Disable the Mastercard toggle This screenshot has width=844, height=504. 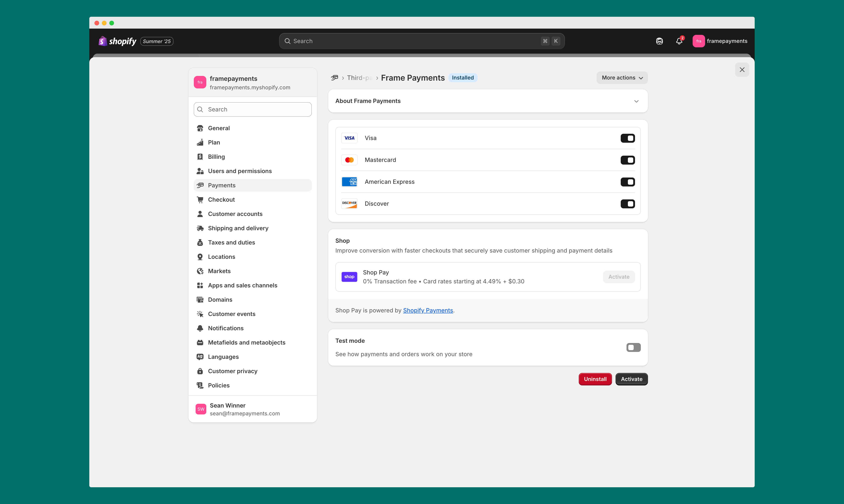pyautogui.click(x=627, y=160)
